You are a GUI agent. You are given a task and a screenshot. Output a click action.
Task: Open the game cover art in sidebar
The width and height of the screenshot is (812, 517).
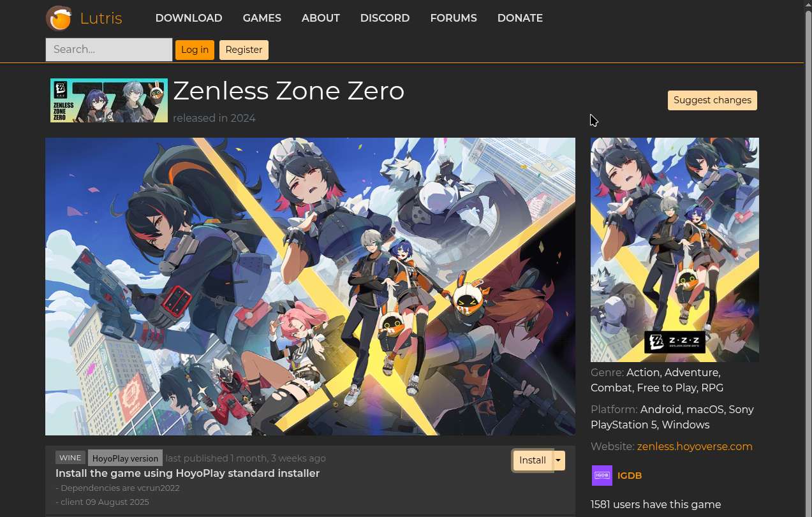[674, 250]
